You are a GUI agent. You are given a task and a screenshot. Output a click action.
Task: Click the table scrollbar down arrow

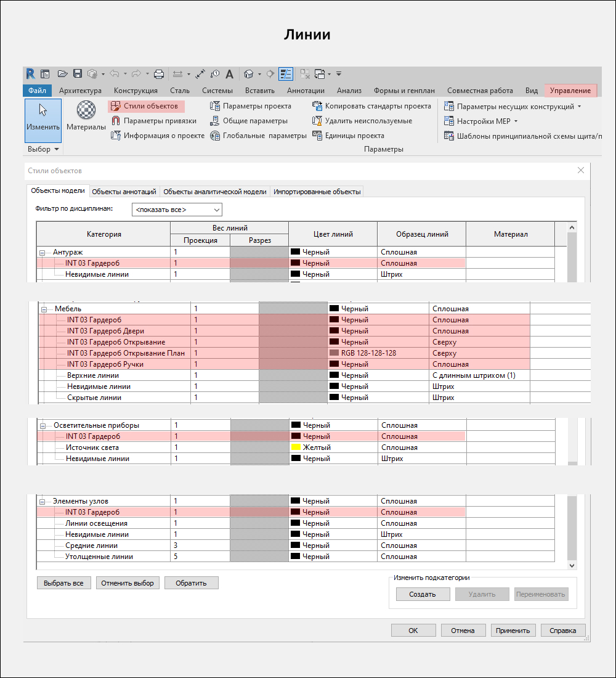[572, 566]
